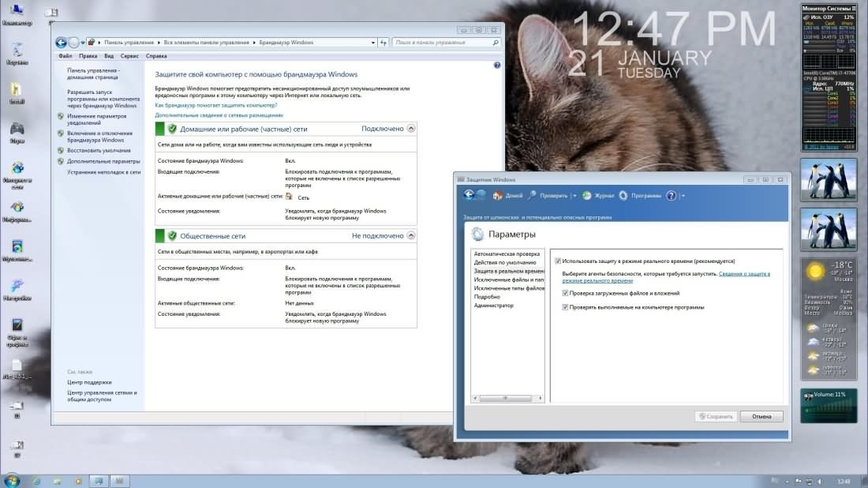
Task: Open Изменение параметров уведомлений link
Action: [97, 120]
